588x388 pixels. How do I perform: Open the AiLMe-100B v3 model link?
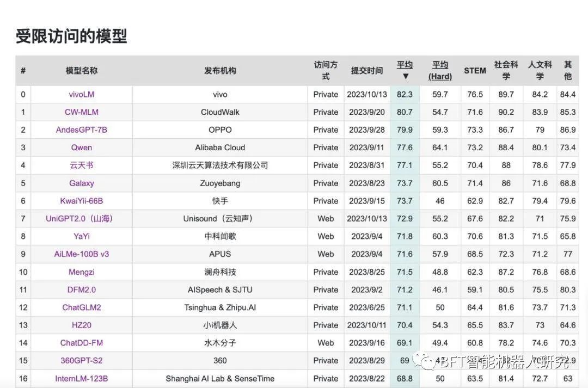81,254
